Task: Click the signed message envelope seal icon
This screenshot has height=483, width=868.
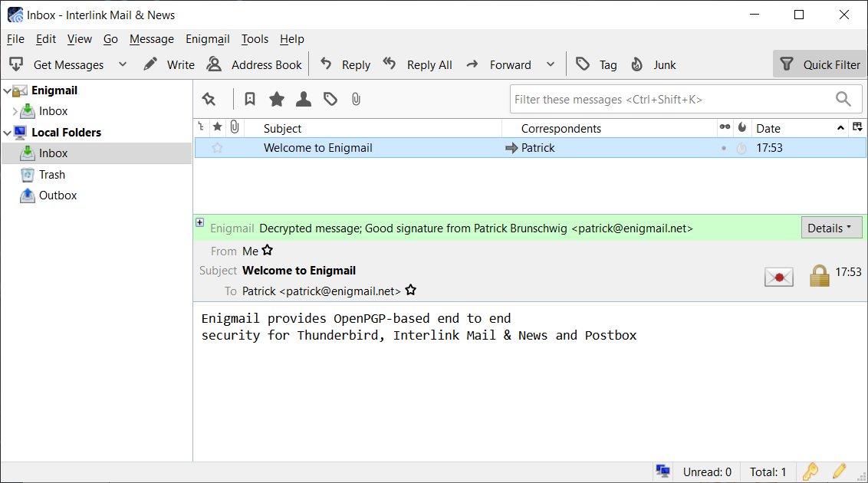Action: tap(778, 277)
